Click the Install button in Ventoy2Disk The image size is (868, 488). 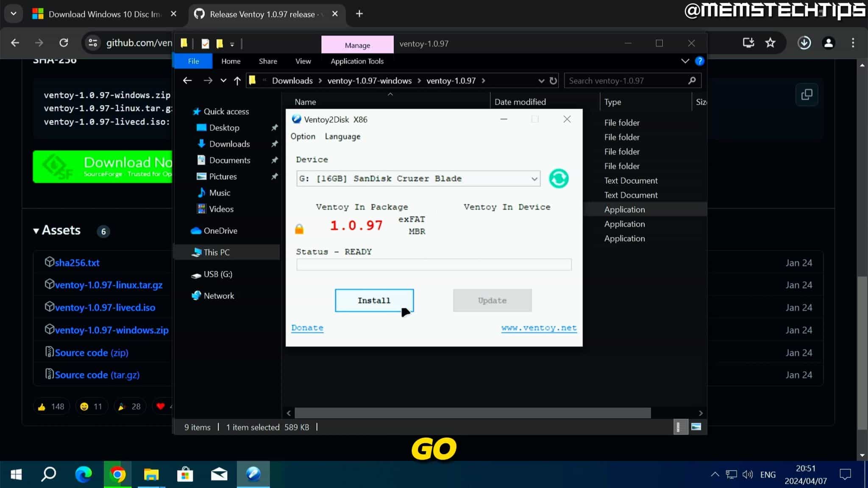point(374,300)
